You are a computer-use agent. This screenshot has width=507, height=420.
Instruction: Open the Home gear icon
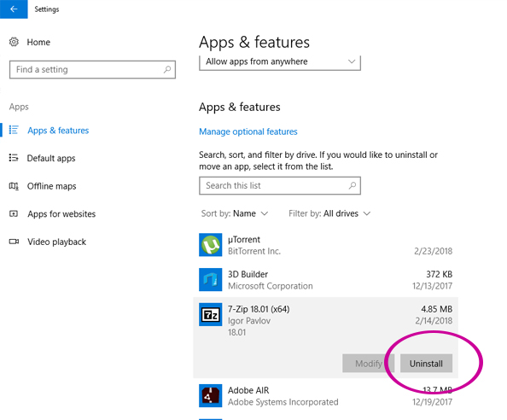coord(14,42)
